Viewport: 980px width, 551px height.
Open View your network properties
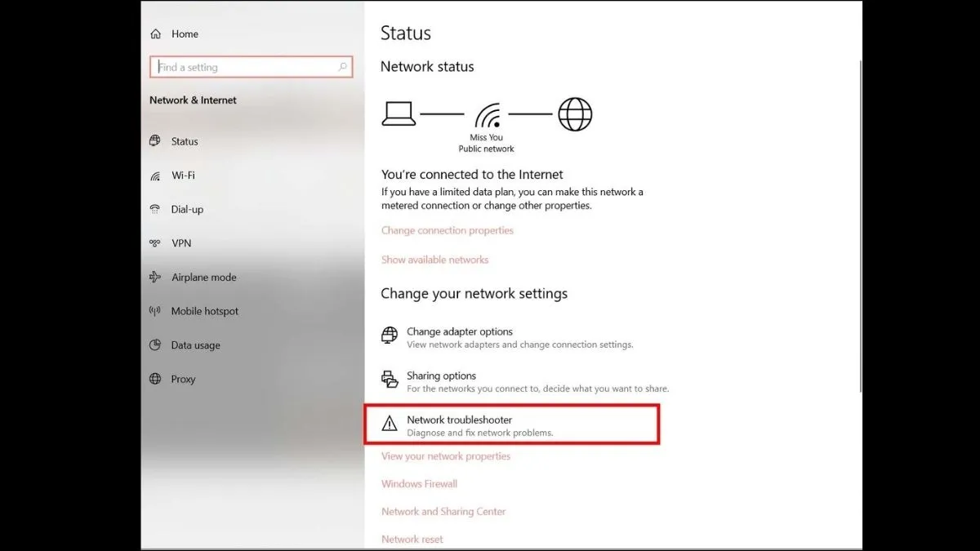point(444,456)
